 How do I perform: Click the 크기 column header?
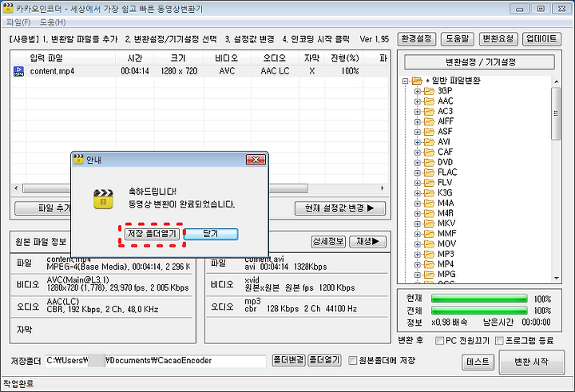pyautogui.click(x=179, y=58)
